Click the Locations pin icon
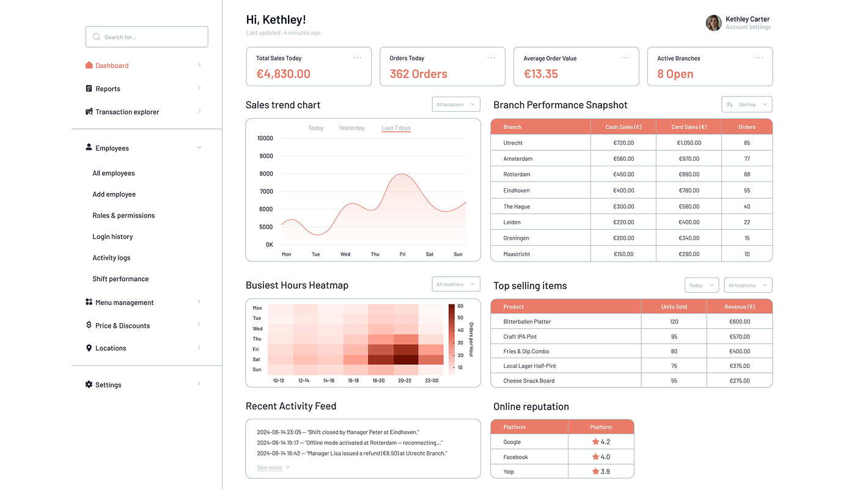This screenshot has width=868, height=489. pos(89,348)
